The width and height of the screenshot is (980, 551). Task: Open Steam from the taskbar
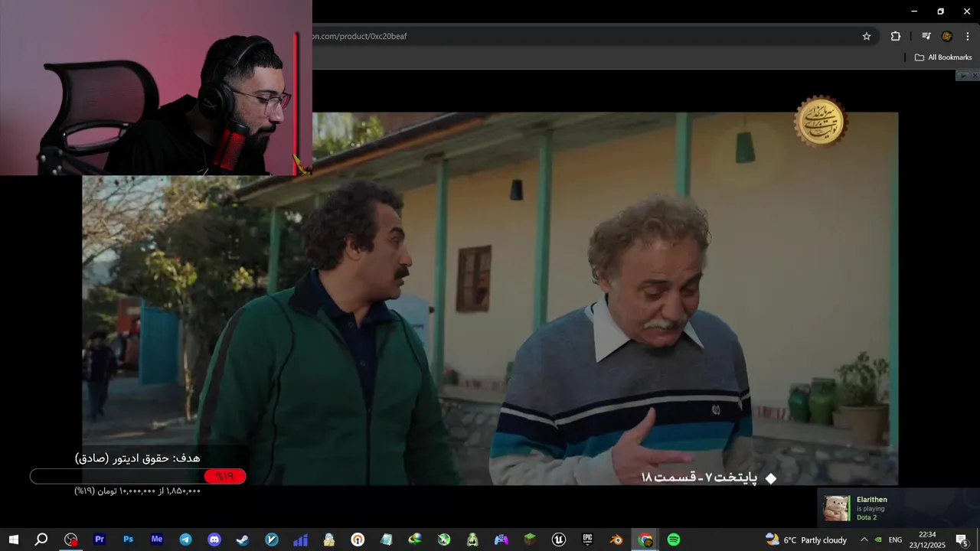[x=243, y=540]
